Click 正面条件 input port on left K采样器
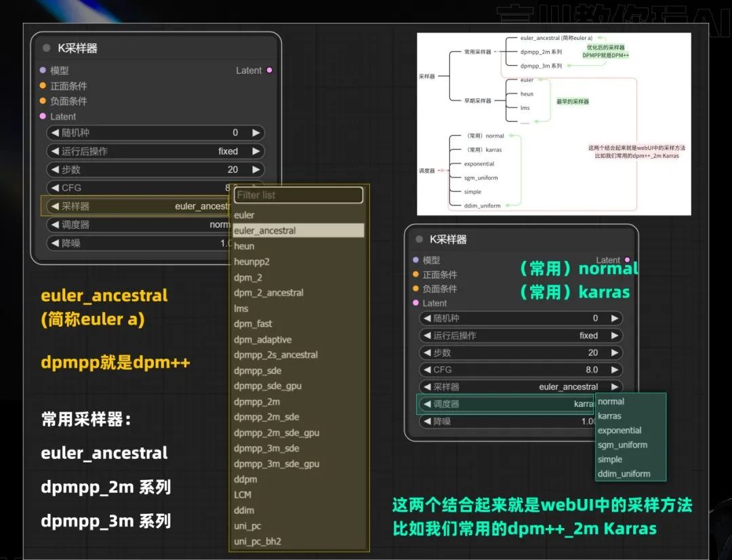The height and width of the screenshot is (560, 732). point(43,85)
